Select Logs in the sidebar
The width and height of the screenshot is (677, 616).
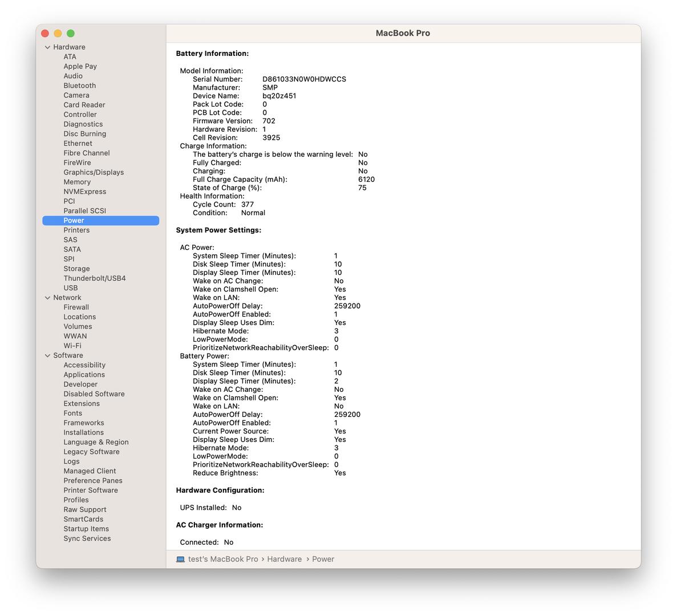pyautogui.click(x=72, y=461)
